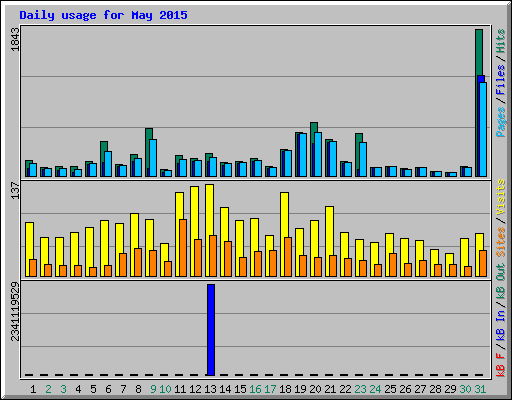Click the day 19 axis label
Image resolution: width=512 pixels, height=400 pixels.
[300, 389]
